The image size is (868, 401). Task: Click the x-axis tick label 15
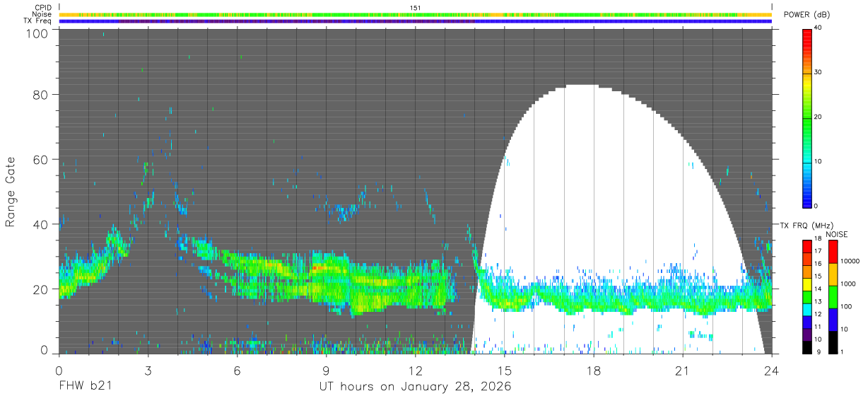[x=504, y=370]
